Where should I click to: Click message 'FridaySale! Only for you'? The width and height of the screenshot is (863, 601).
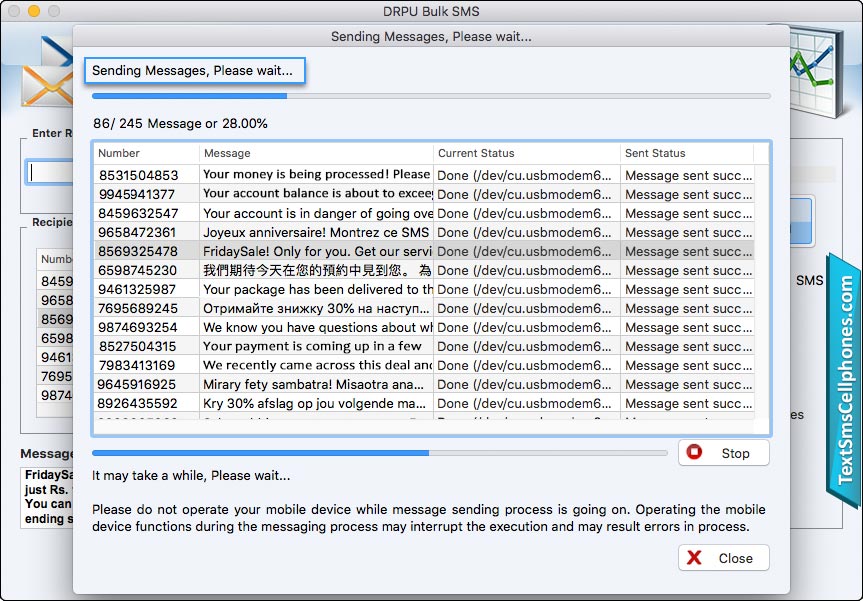click(318, 251)
